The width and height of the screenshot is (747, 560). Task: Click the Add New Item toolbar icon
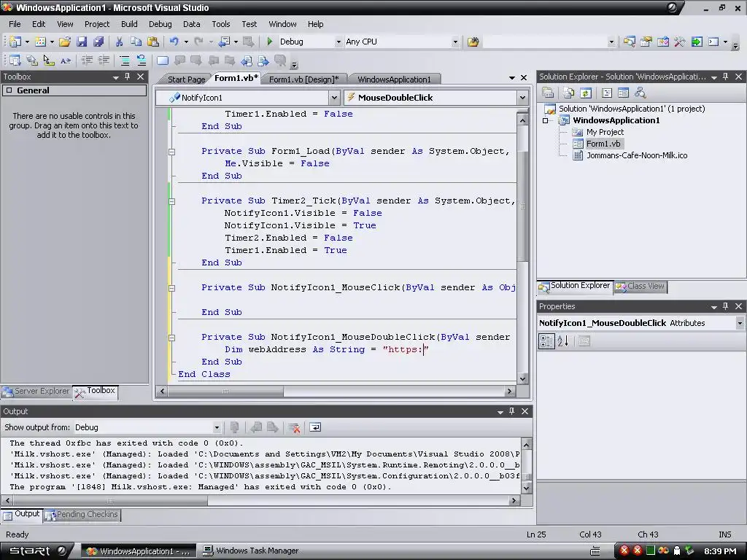click(x=40, y=42)
